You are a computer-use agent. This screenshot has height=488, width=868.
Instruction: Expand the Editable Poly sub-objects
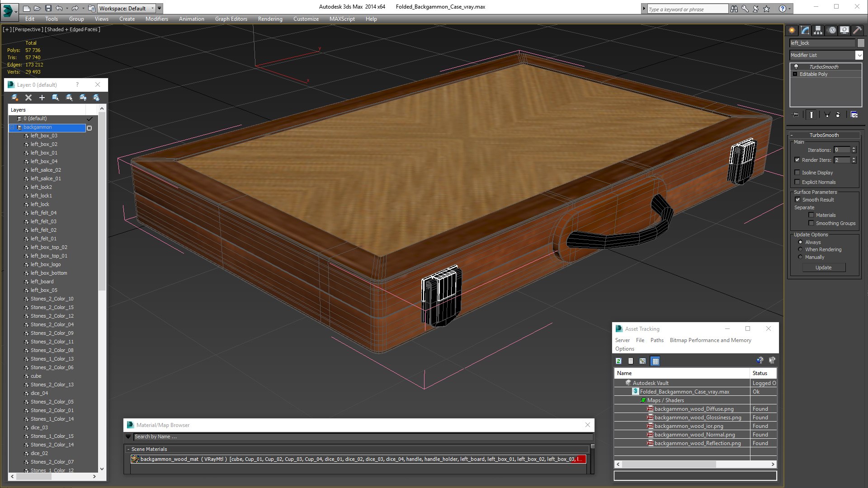795,74
